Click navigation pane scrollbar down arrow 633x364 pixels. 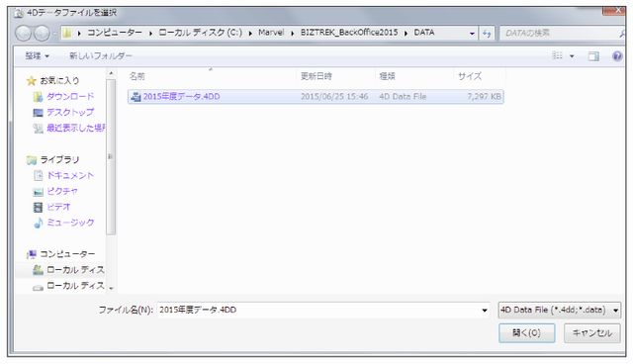(111, 289)
